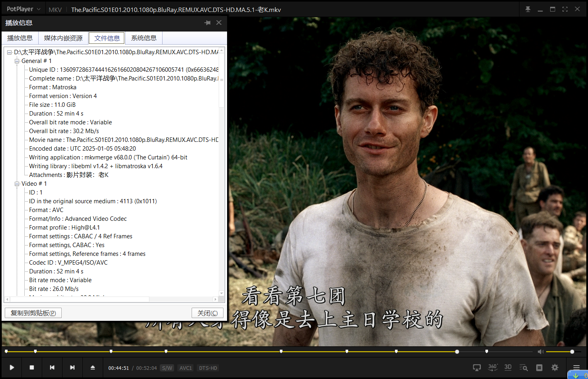Select the 'Format/Info : Advanced Video Codec' row
Viewport: 588px width, 379px height.
(78, 219)
